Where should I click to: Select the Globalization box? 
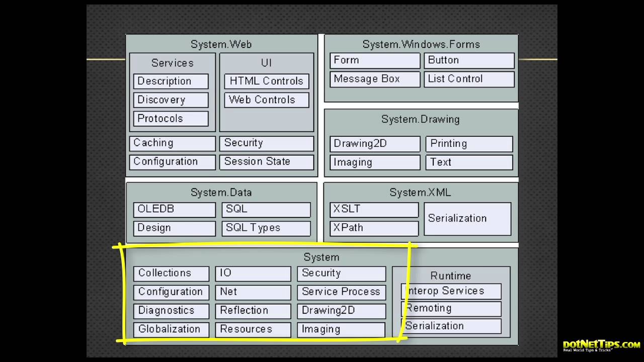point(171,329)
